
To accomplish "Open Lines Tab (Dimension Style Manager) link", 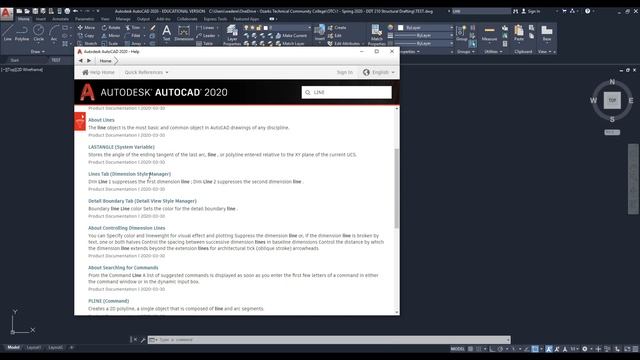I will pos(129,174).
